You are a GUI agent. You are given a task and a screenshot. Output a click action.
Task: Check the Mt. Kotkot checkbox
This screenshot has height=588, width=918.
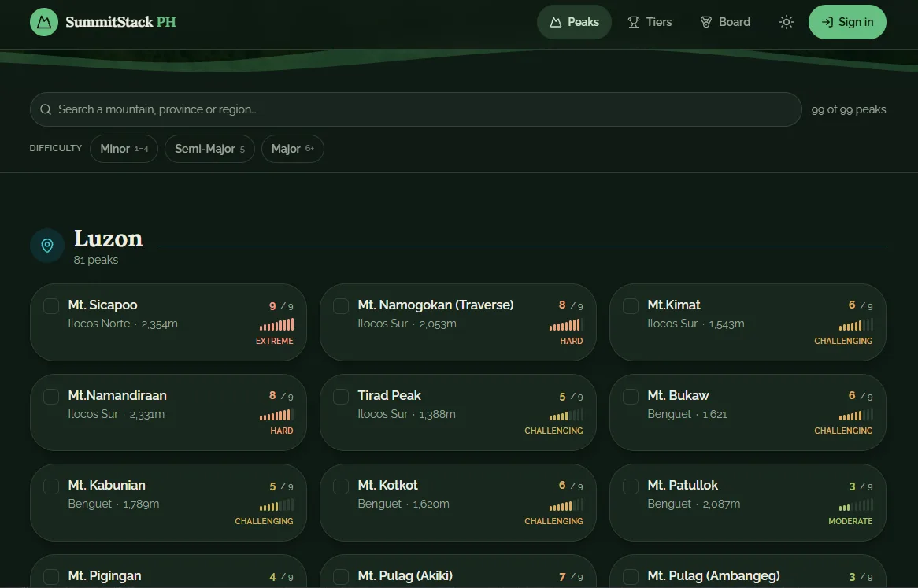coord(342,486)
